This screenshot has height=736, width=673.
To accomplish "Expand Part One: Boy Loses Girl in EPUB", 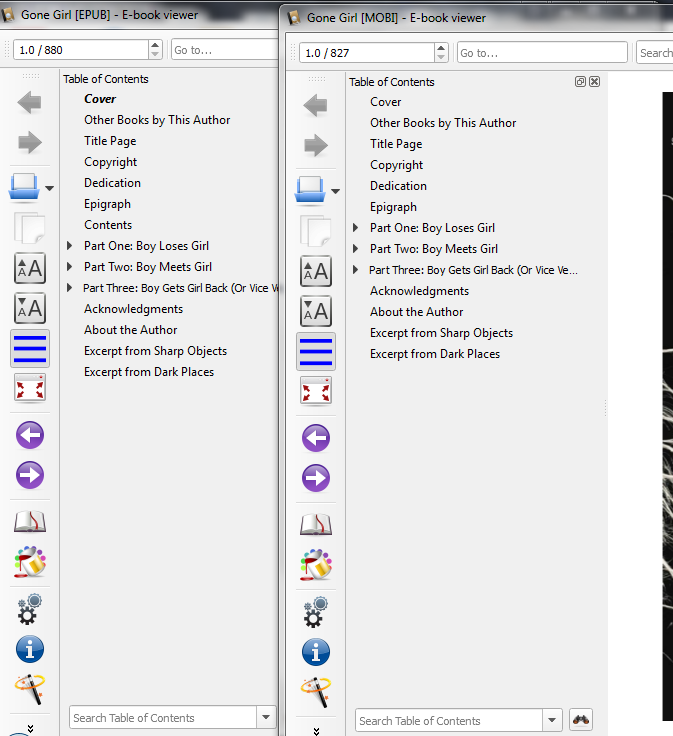I will pyautogui.click(x=69, y=245).
